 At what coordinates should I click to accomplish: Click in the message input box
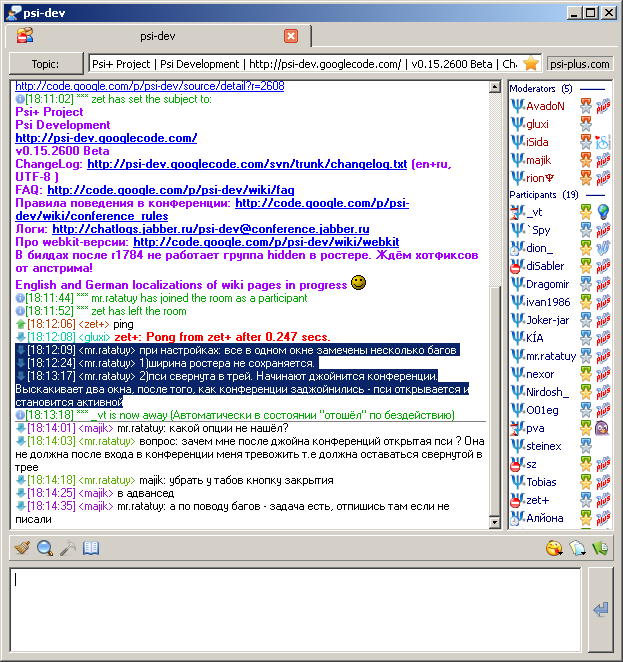(295, 608)
